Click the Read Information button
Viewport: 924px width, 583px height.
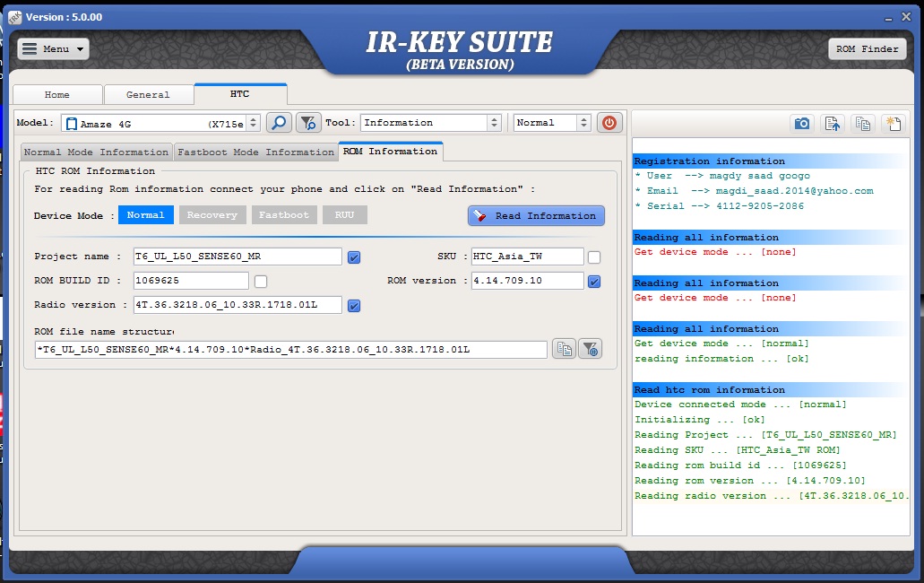tap(536, 216)
